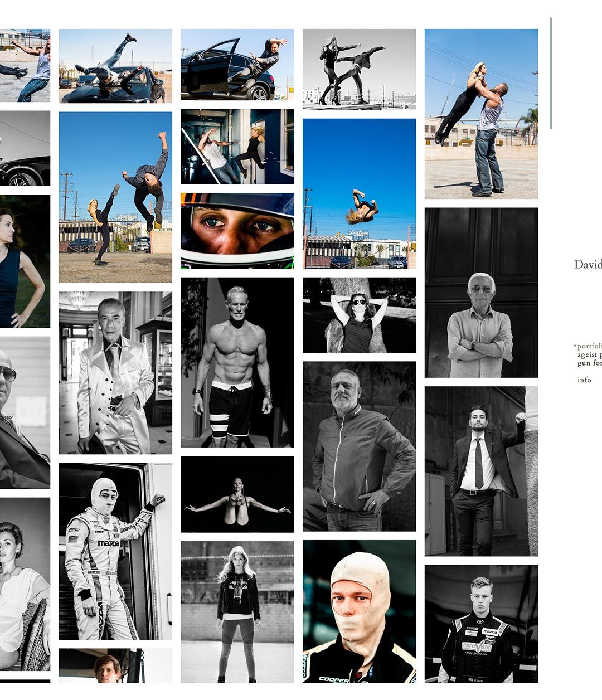Viewport: 602px width, 700px height.
Task: Open photo of man lifting woman overhead
Action: [x=482, y=114]
